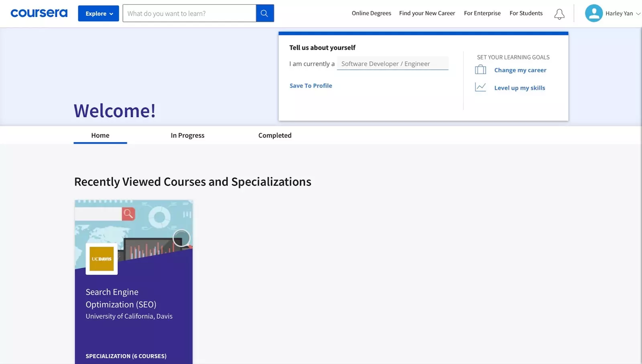Open For Students in the top navigation
Screen dimensions: 642x364
click(526, 13)
